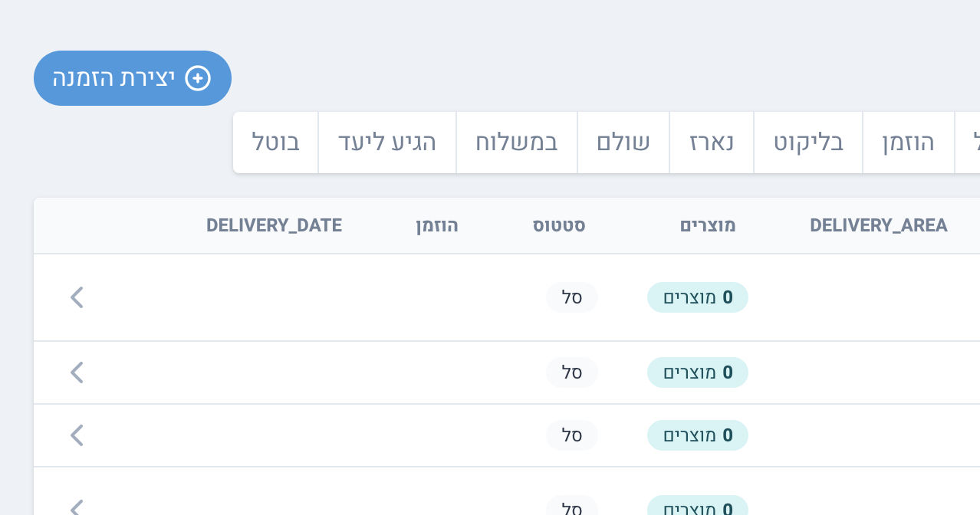Click the DELIVERY_DATE column header
This screenshot has width=980, height=515.
(274, 225)
